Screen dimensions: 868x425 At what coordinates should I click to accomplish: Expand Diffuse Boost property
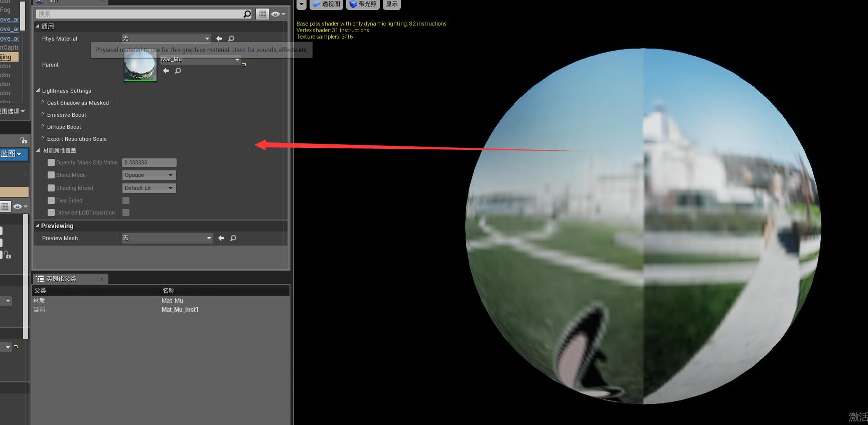[43, 127]
